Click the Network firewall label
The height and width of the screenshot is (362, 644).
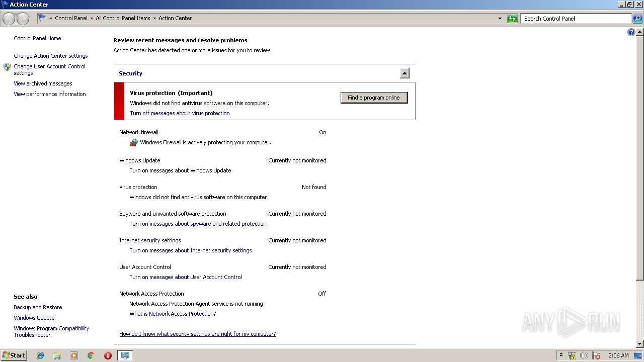139,132
